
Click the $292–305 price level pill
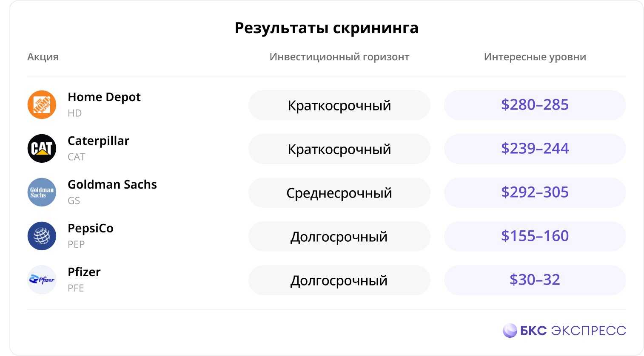pos(535,192)
